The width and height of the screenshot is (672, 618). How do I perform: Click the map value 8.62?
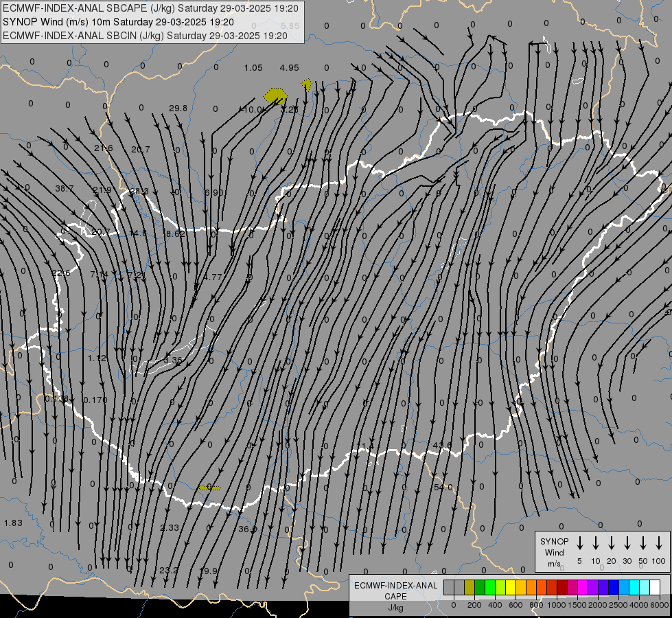176,233
